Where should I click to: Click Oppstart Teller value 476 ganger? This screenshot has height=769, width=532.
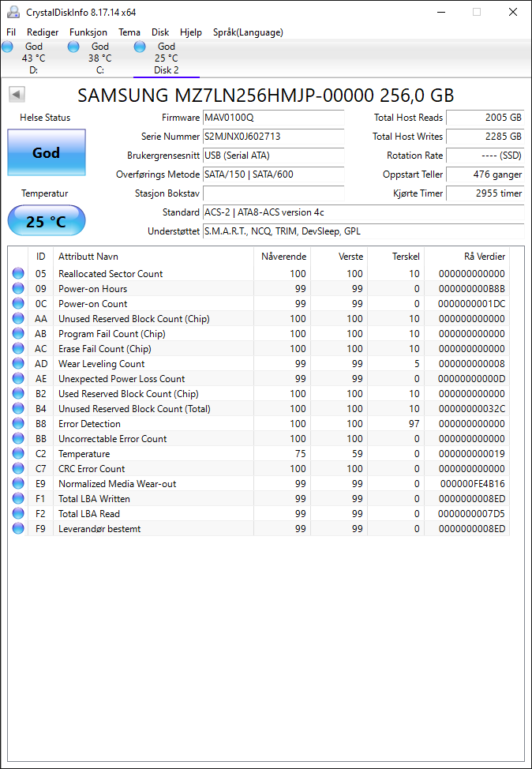point(485,174)
